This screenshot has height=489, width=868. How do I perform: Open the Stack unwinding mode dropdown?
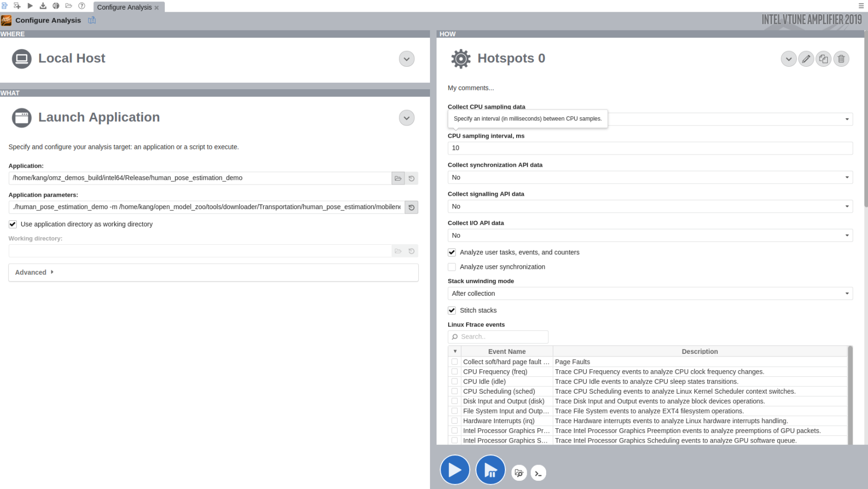[650, 294]
